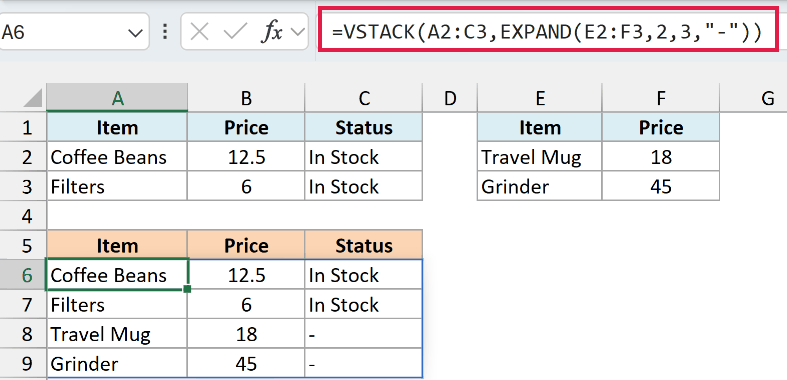The height and width of the screenshot is (380, 787).
Task: Click the Select All corner triangle
Action: tap(33, 98)
